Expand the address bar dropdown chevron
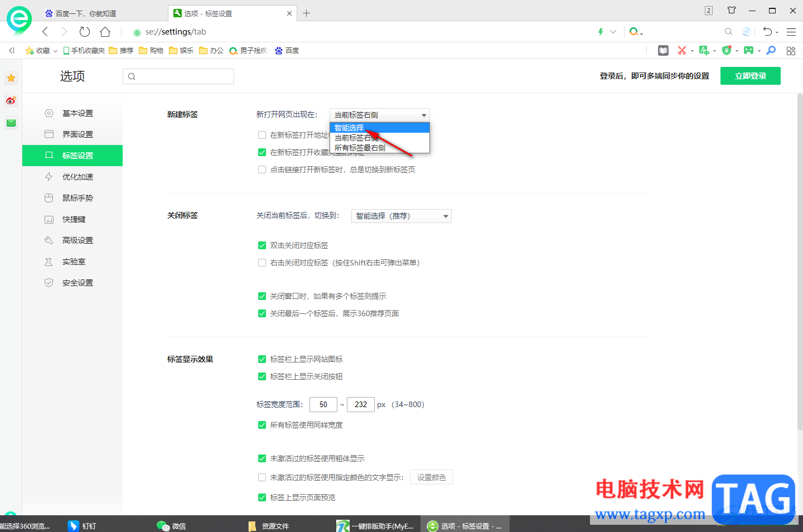803x532 pixels. [613, 32]
